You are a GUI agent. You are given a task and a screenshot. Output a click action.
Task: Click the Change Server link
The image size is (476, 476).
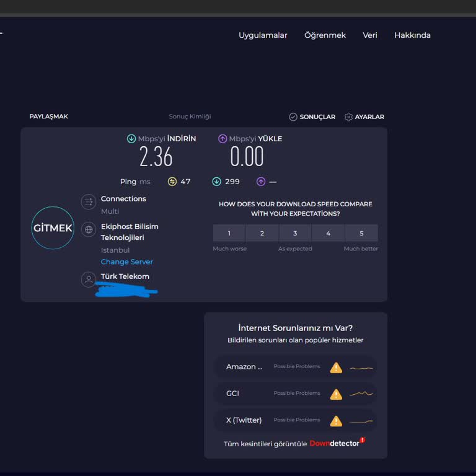point(127,262)
